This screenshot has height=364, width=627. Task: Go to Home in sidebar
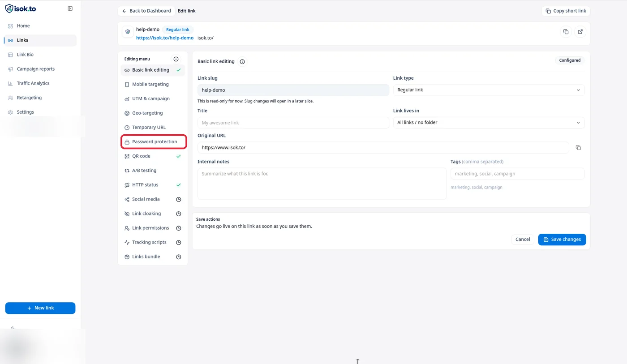point(40,26)
